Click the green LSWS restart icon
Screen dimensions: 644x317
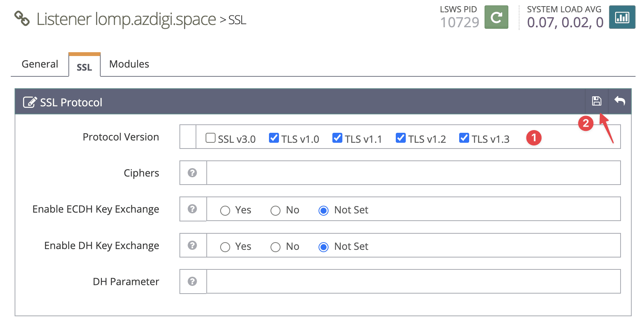(x=496, y=17)
